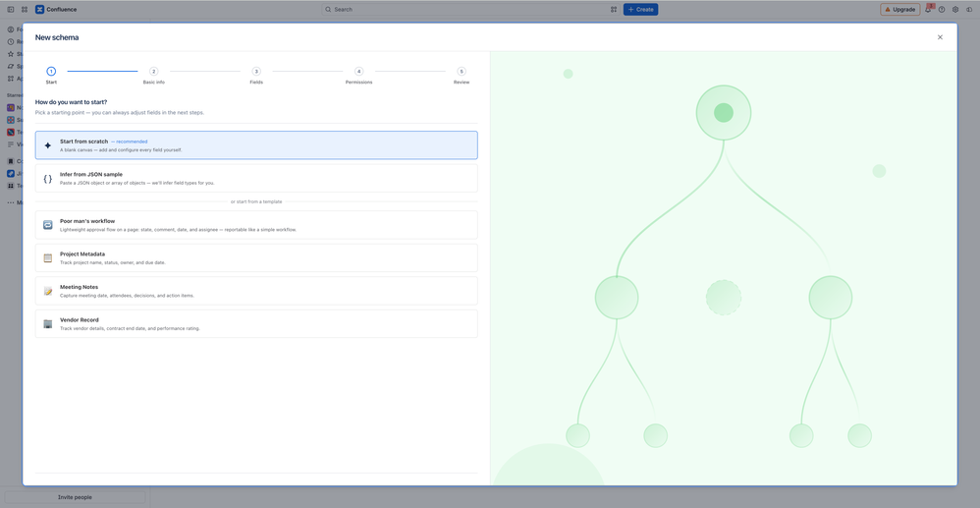Image resolution: width=980 pixels, height=508 pixels.
Task: Click the Starred star icon in sidebar
Action: 10,54
